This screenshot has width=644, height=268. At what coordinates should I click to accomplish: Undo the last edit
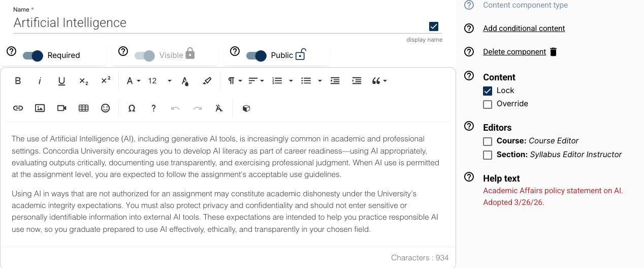click(x=175, y=108)
